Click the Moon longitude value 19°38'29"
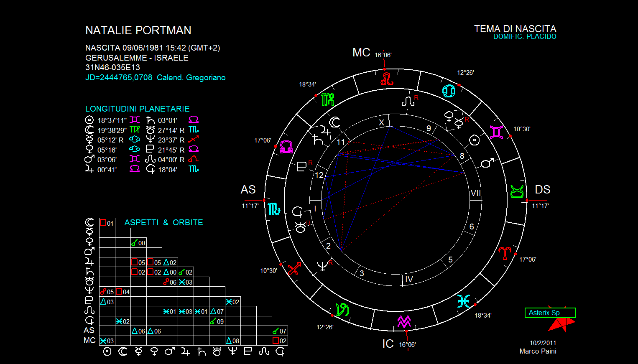 [x=112, y=130]
